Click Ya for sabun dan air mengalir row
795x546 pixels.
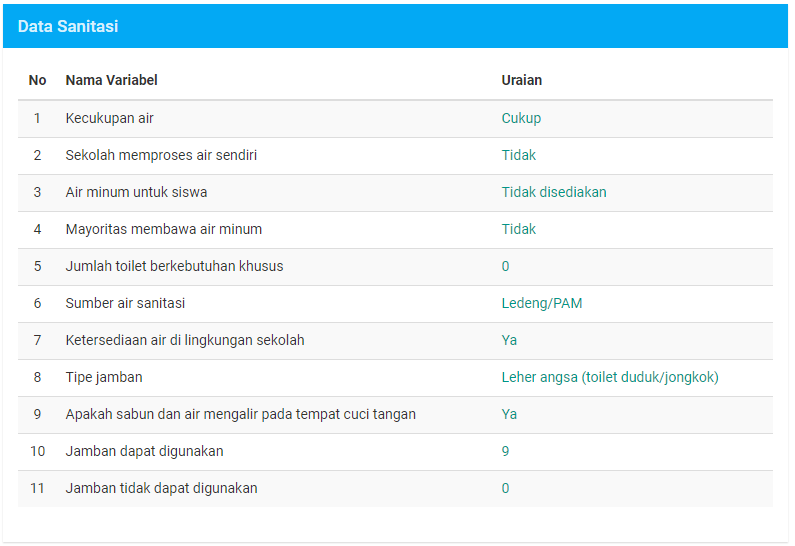pos(509,414)
